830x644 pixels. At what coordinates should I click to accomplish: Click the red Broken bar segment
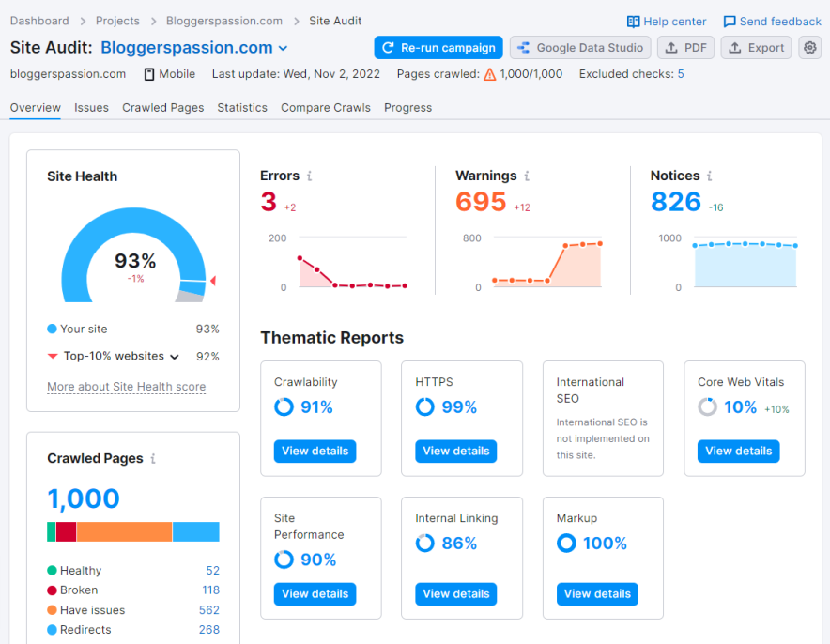click(x=66, y=531)
